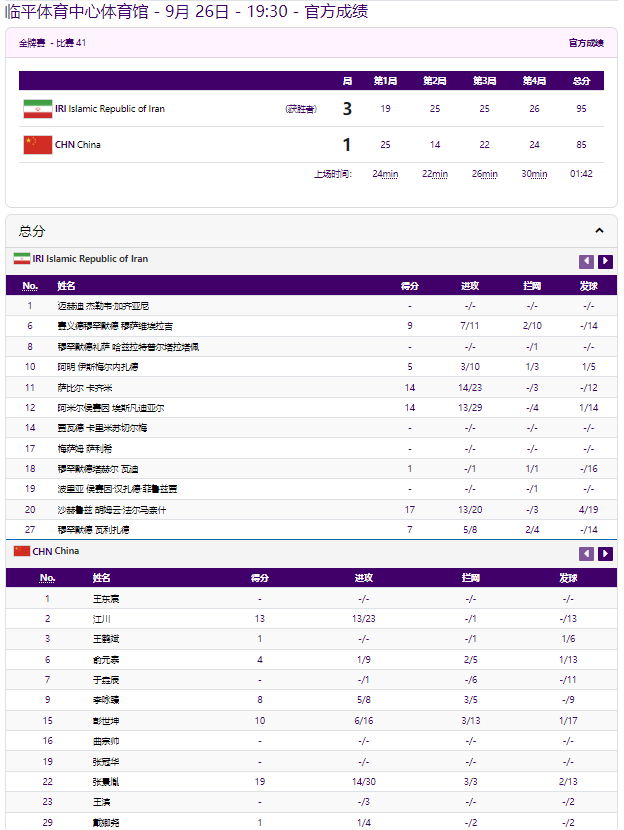Click China sets won number 1
This screenshot has width=624, height=830.
click(x=347, y=145)
